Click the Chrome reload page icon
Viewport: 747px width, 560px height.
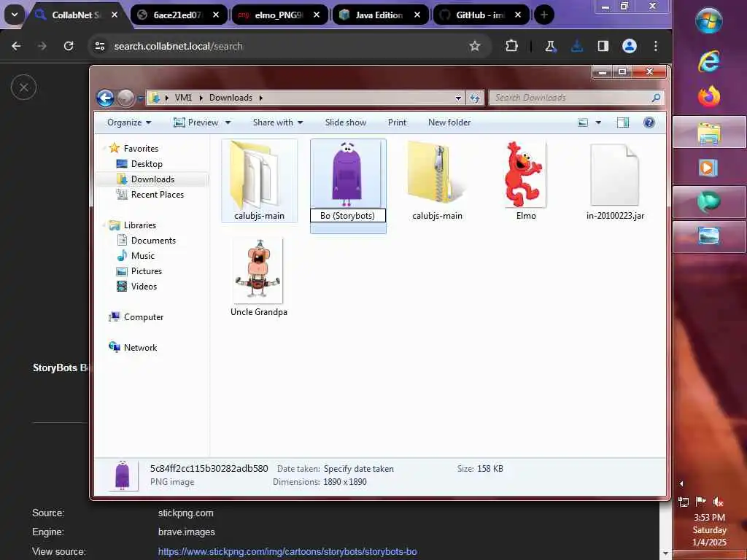tap(69, 46)
